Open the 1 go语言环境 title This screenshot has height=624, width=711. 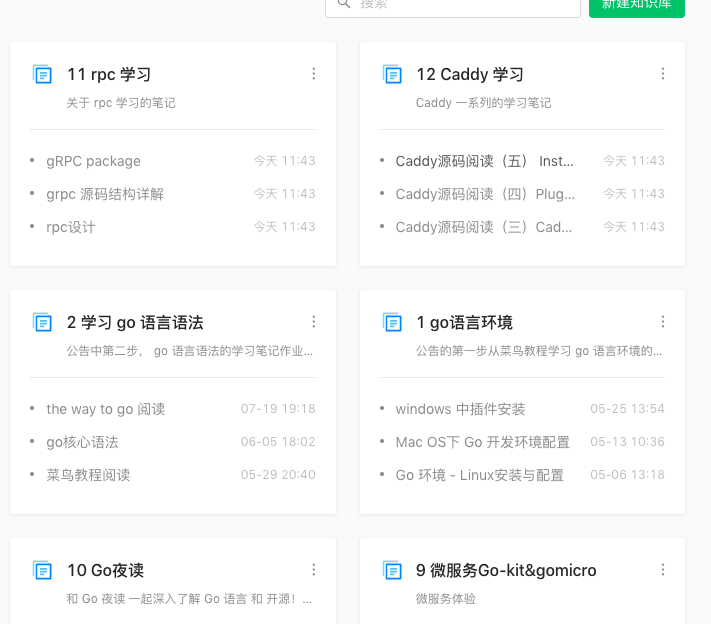pyautogui.click(x=464, y=322)
